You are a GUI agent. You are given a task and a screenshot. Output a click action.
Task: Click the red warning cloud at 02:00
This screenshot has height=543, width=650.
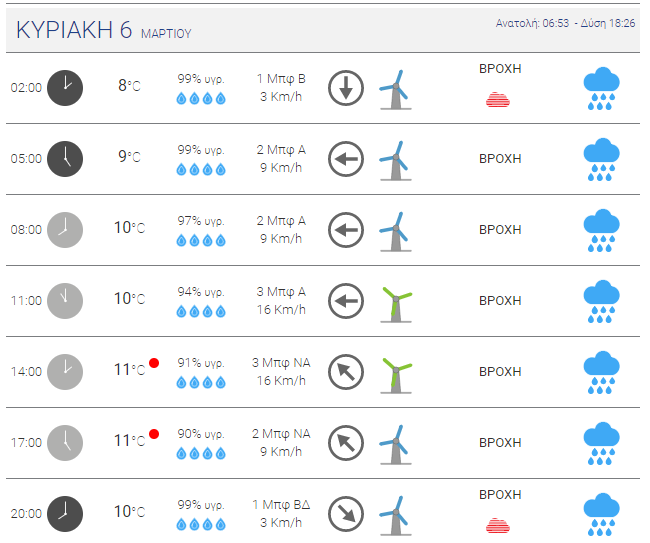(x=498, y=100)
